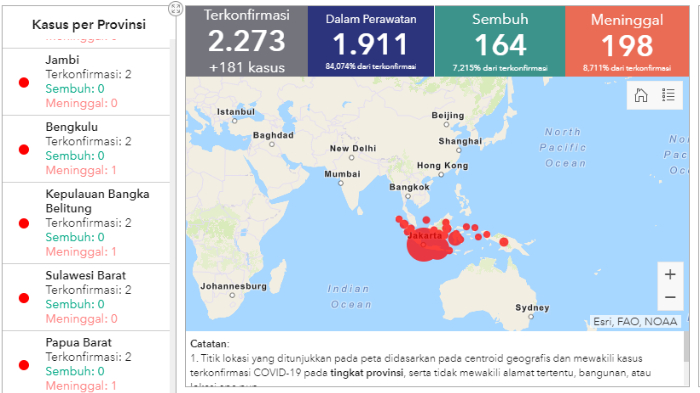Screen dimensions: 700x393
Task: Click the +181 kasus text
Action: [x=246, y=67]
